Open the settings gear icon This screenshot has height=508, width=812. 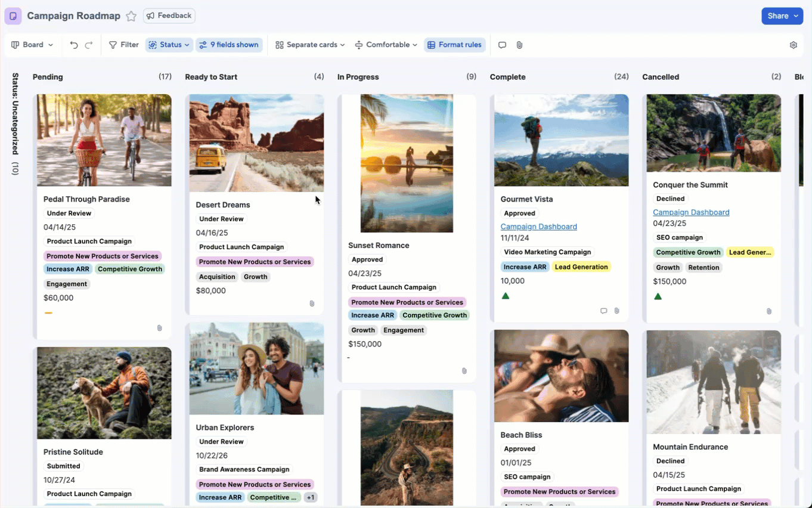tap(793, 45)
